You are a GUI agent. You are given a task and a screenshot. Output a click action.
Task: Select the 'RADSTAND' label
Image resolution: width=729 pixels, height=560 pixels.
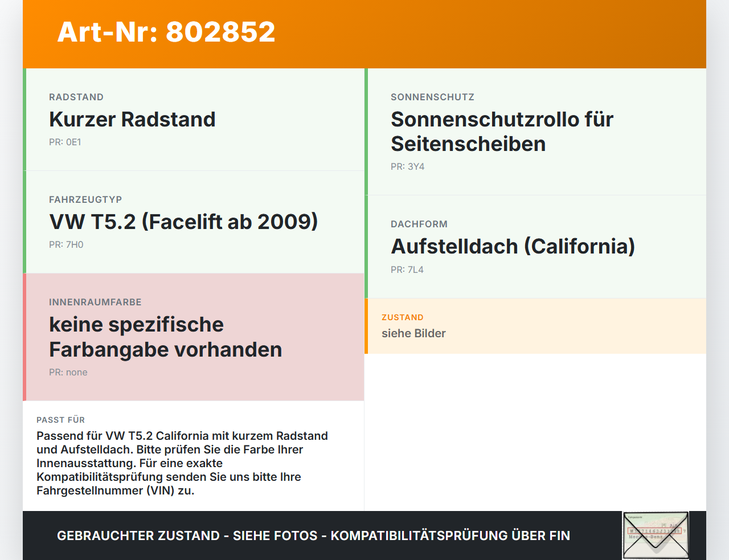click(76, 97)
